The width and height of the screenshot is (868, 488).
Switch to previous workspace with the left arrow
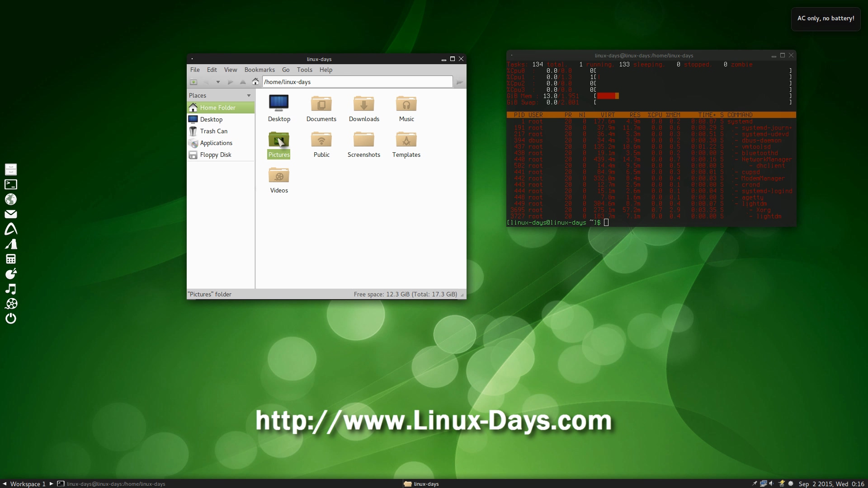pos(5,483)
